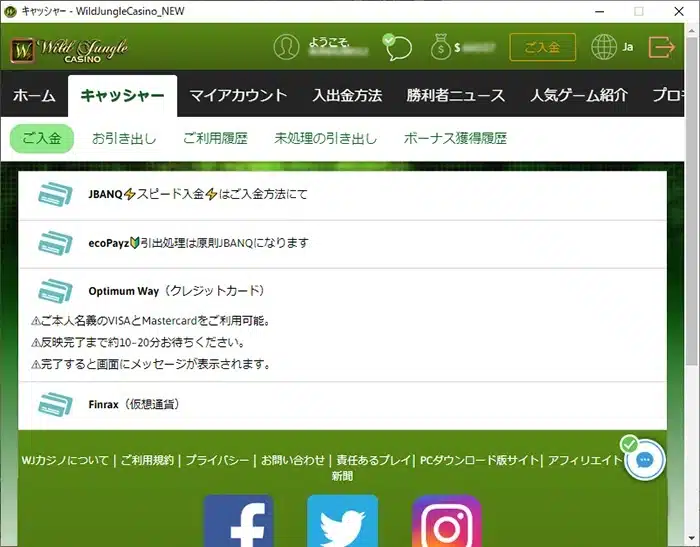Open the floating live chat bubble
Screen dimensions: 700x547
645,459
